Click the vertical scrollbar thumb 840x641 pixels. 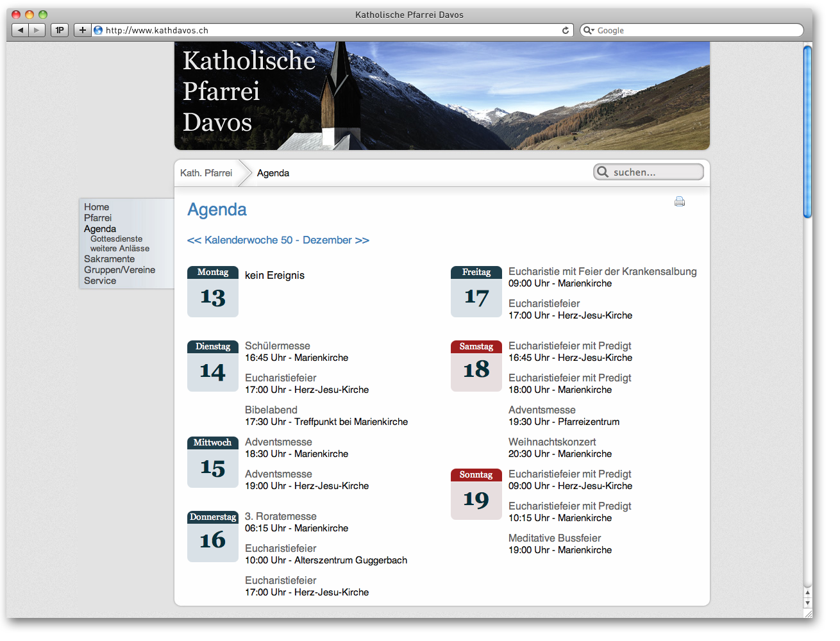(x=807, y=131)
